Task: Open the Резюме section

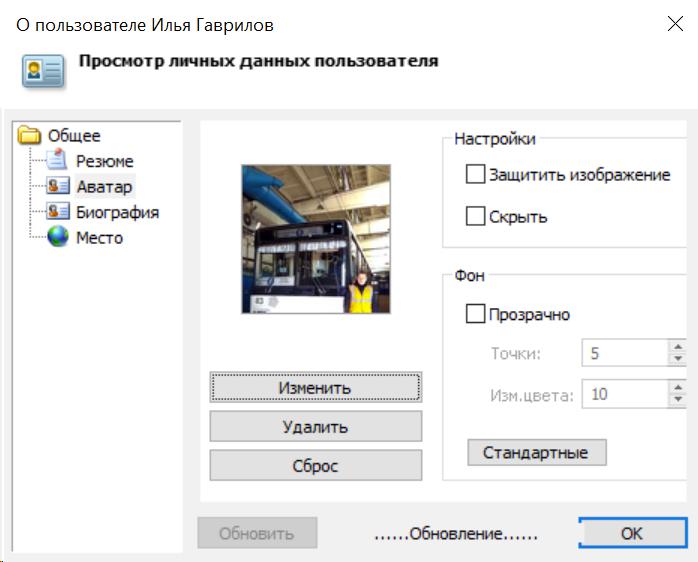Action: tap(105, 161)
